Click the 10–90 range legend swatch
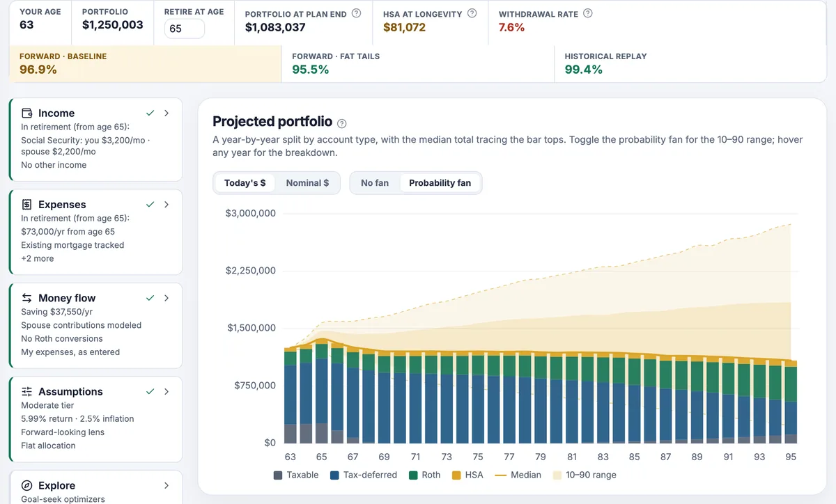Image resolution: width=836 pixels, height=504 pixels. (x=557, y=475)
